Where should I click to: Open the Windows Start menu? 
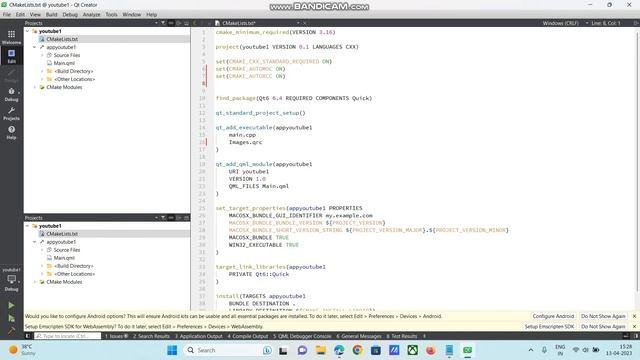pyautogui.click(x=172, y=350)
